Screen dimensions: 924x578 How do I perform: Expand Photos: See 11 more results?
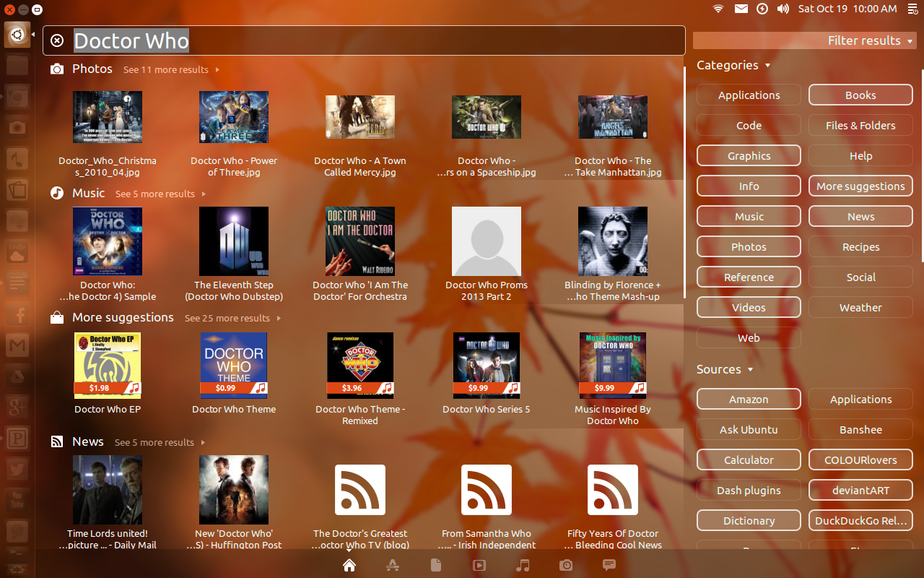tap(171, 70)
